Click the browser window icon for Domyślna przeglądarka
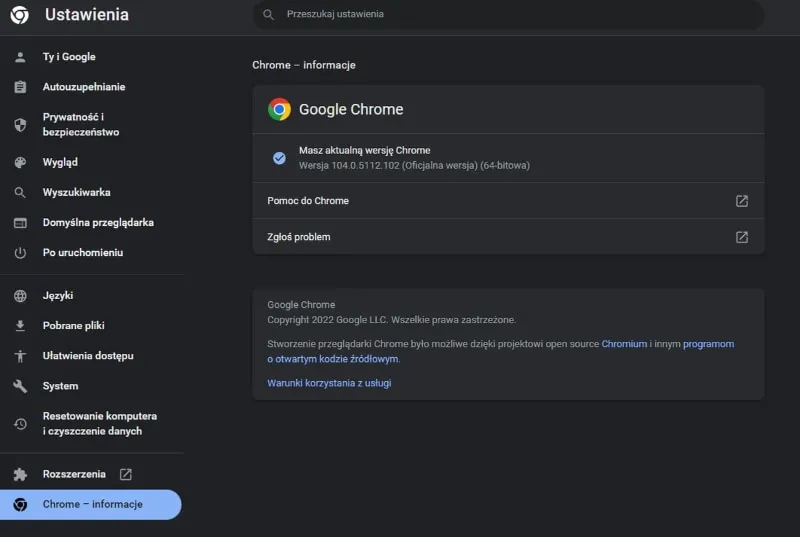 20,223
